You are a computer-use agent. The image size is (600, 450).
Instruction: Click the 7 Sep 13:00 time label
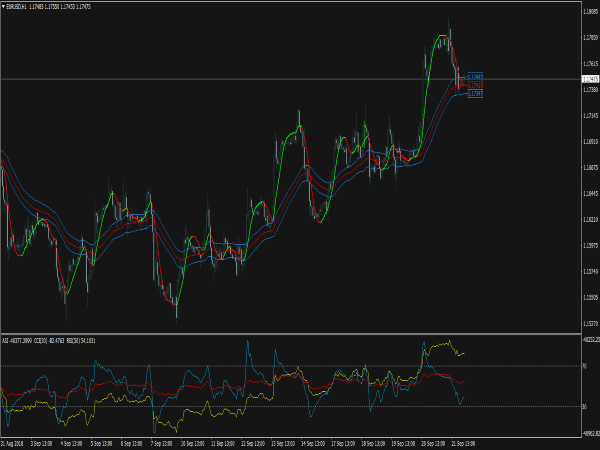tap(161, 444)
